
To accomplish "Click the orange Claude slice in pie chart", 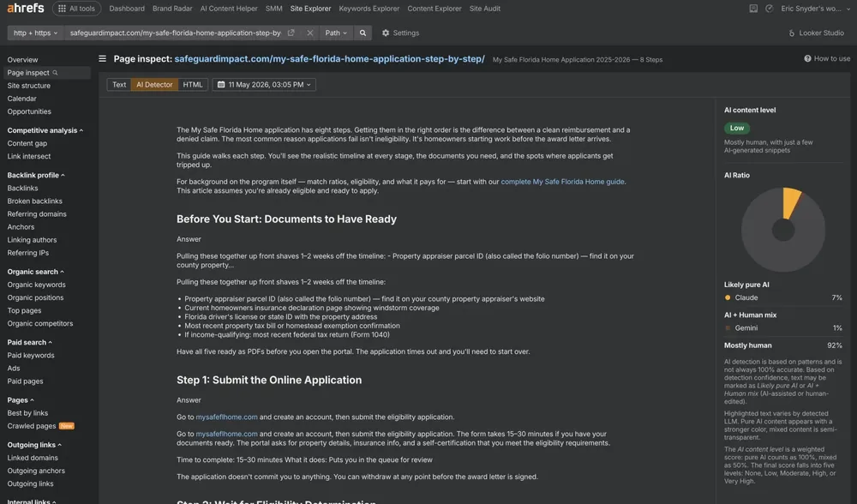I will [x=790, y=201].
